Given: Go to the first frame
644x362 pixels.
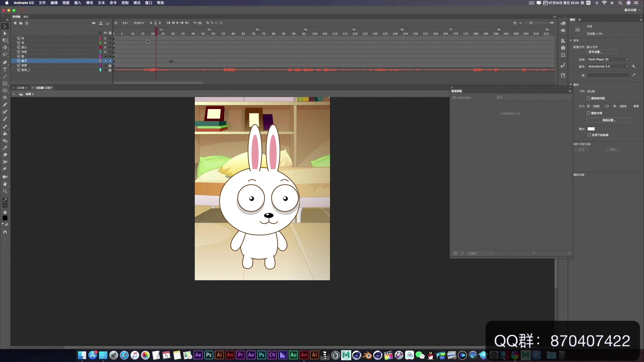Looking at the screenshot, I should coord(168,23).
